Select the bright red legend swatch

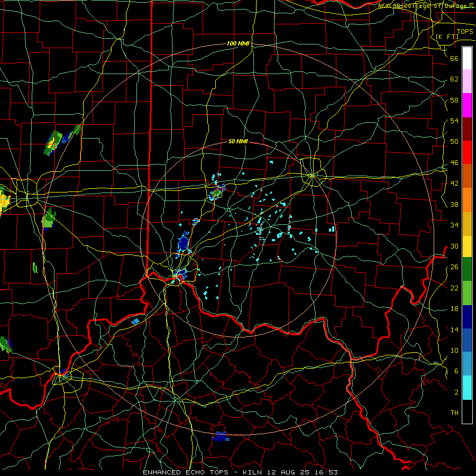point(467,152)
